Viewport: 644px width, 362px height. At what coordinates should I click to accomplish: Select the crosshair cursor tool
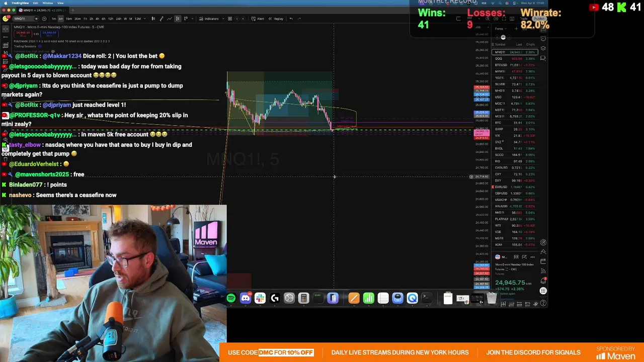pos(6,29)
